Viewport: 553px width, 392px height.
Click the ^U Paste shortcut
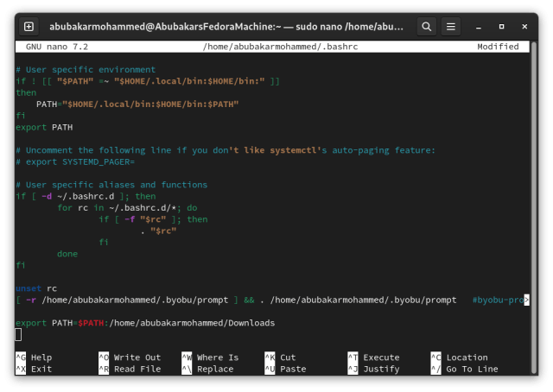point(286,369)
